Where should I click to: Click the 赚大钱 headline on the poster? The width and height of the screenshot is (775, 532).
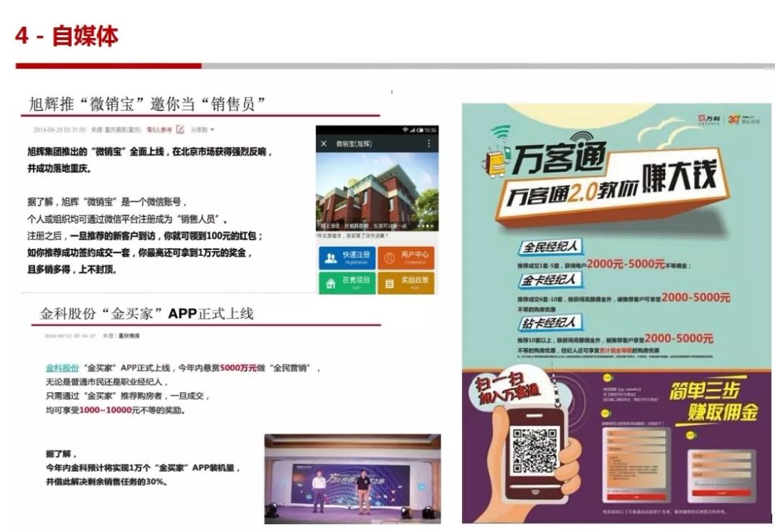coord(679,176)
